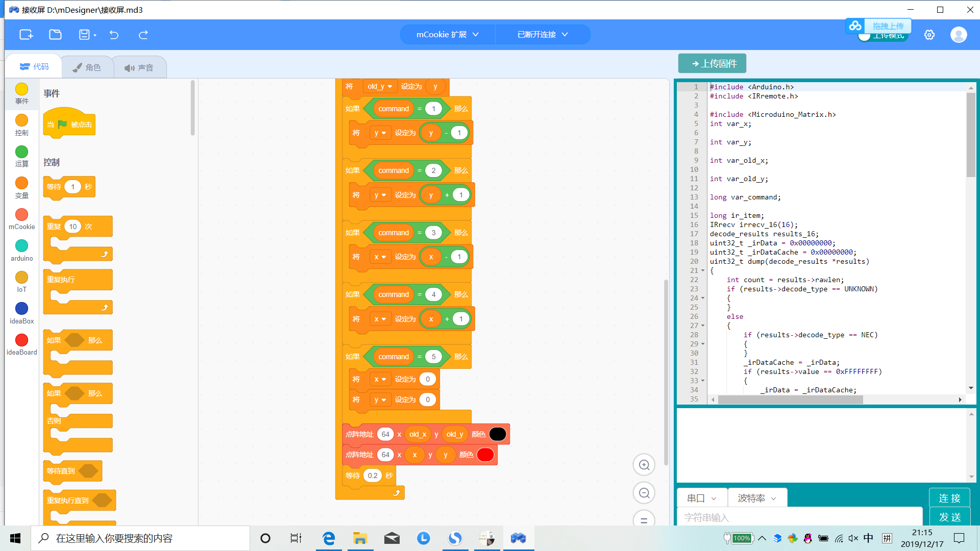This screenshot has width=980, height=551.
Task: Select the mCookie block category
Action: [21, 219]
